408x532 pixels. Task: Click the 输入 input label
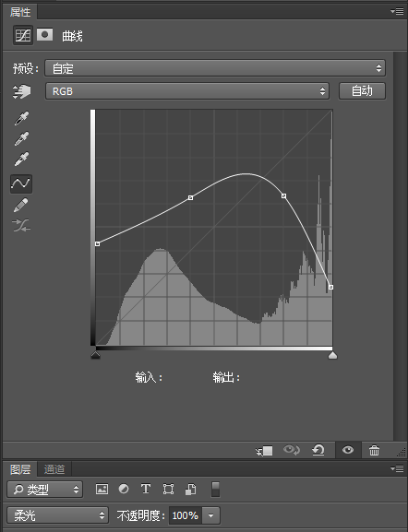[x=149, y=377]
